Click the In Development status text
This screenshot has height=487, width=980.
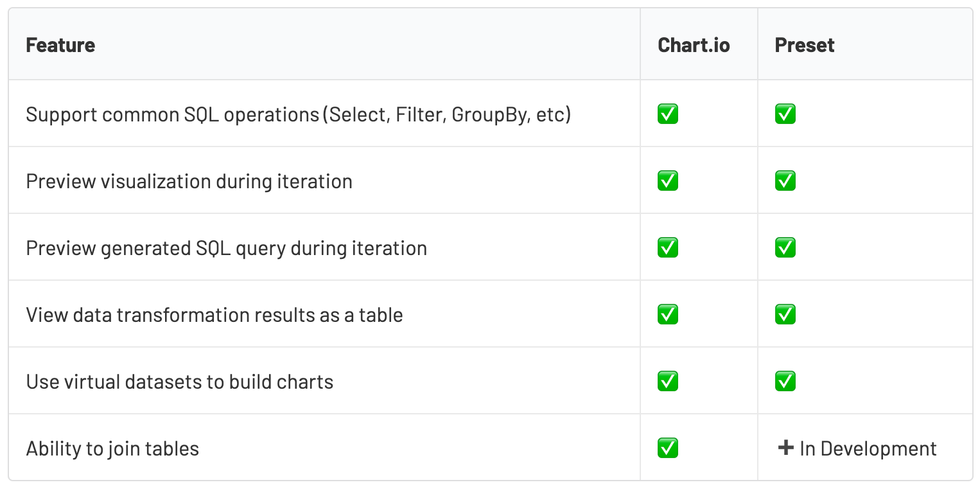(868, 448)
